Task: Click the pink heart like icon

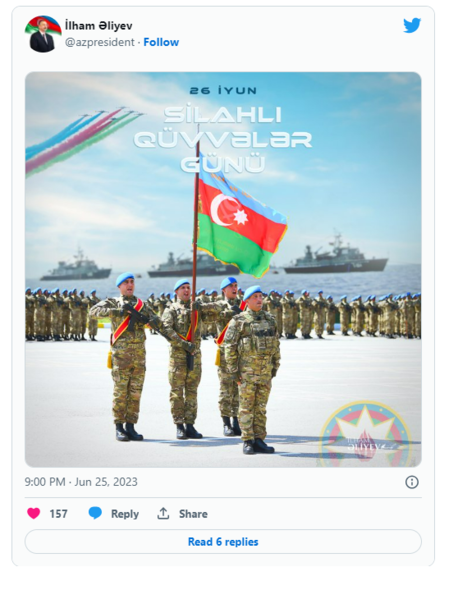Action: [34, 513]
